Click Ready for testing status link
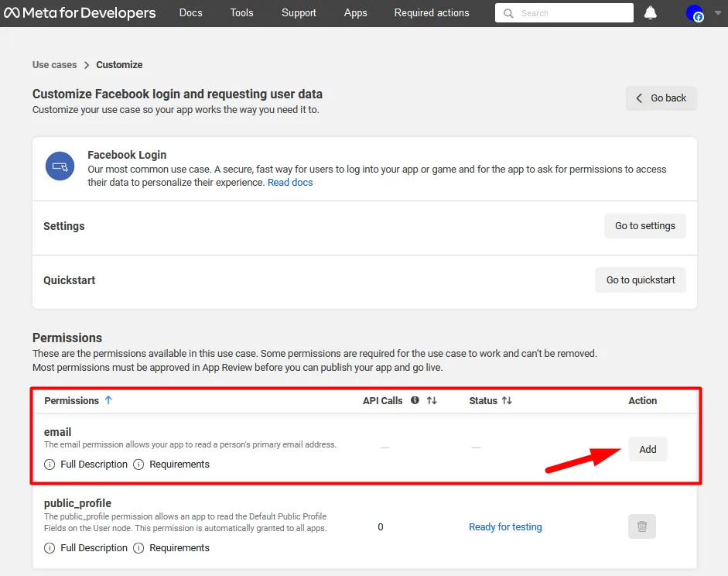 pyautogui.click(x=505, y=526)
